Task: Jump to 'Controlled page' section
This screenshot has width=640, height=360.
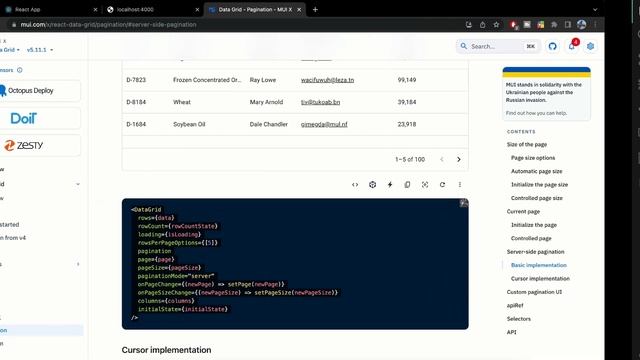Action: [x=531, y=238]
